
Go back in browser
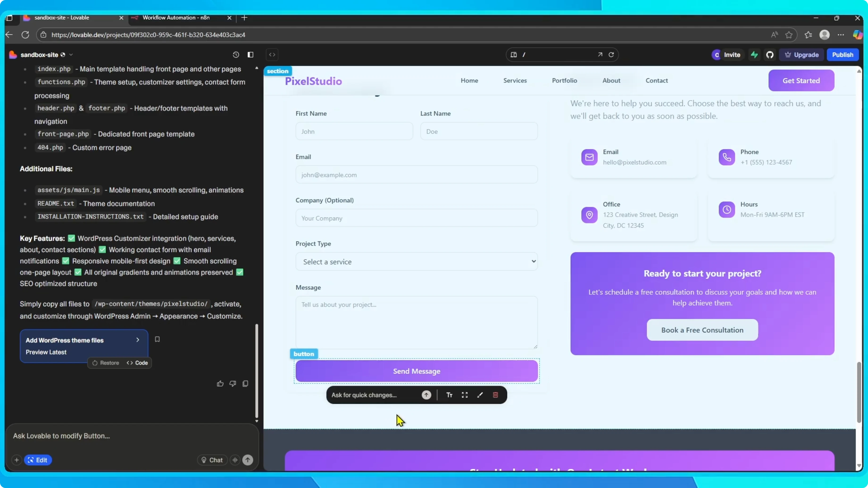pyautogui.click(x=9, y=35)
